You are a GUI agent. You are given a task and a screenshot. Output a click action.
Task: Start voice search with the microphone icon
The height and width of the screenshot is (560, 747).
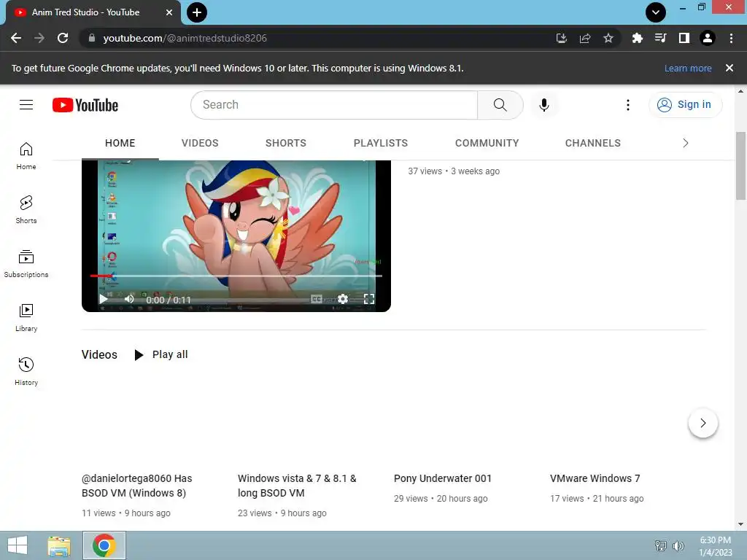[544, 105]
